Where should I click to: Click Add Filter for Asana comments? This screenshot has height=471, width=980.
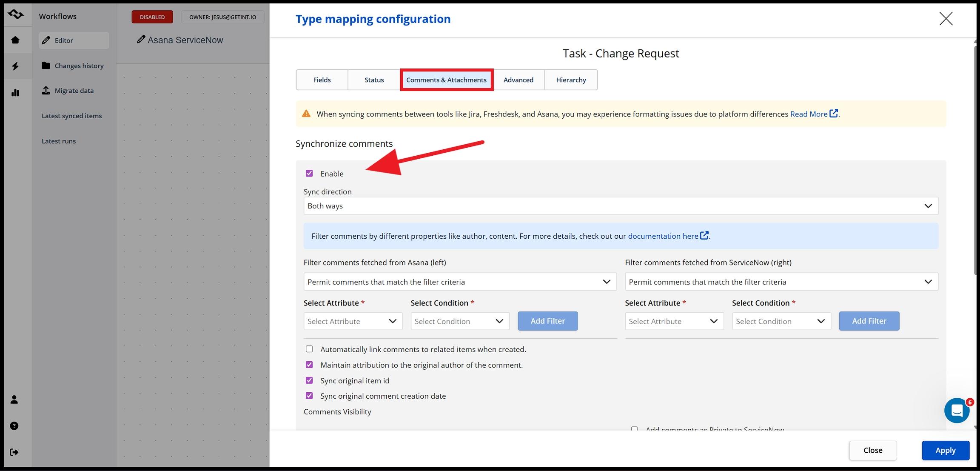(x=548, y=321)
